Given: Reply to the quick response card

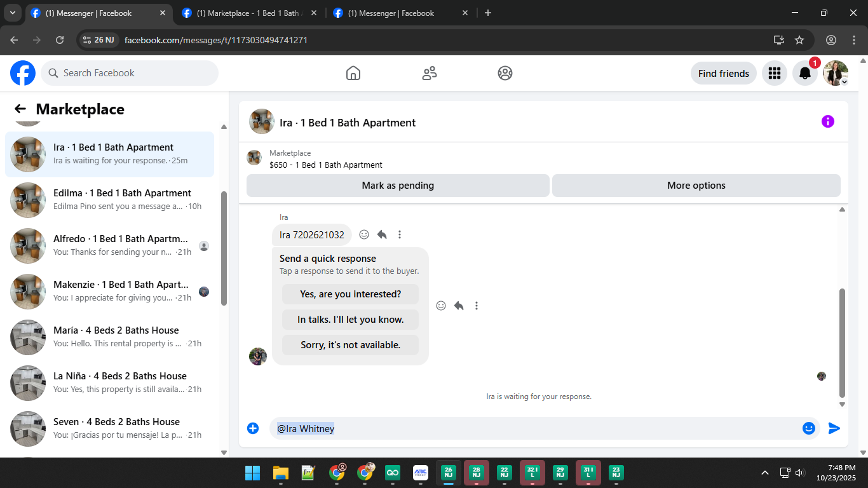Looking at the screenshot, I should pos(459,306).
